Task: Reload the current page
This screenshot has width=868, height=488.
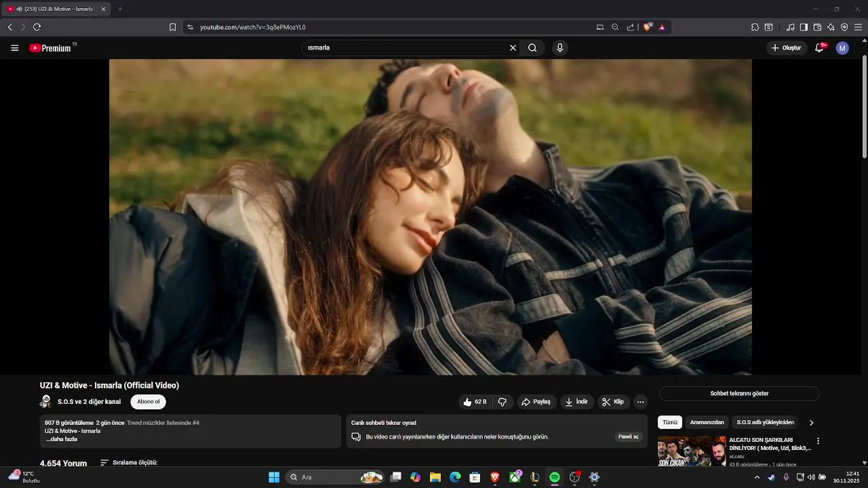Action: pyautogui.click(x=37, y=27)
